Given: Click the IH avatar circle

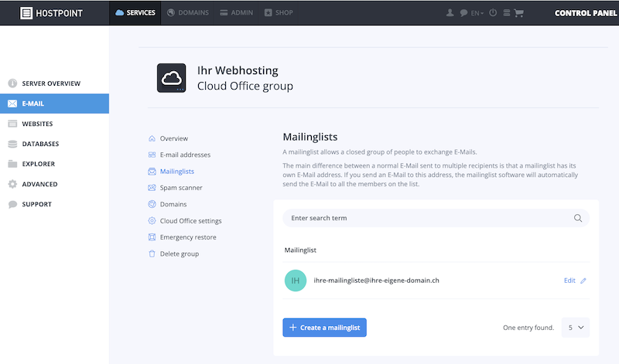Looking at the screenshot, I should [x=296, y=281].
